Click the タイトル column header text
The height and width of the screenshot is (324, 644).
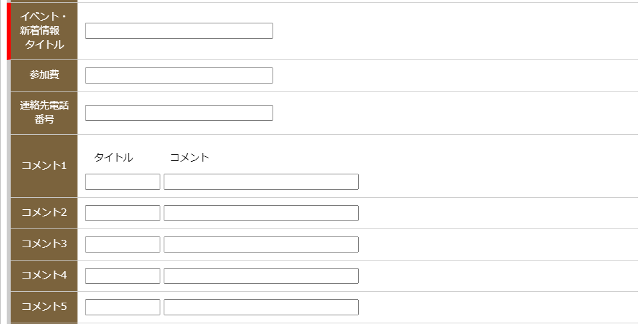pos(114,158)
